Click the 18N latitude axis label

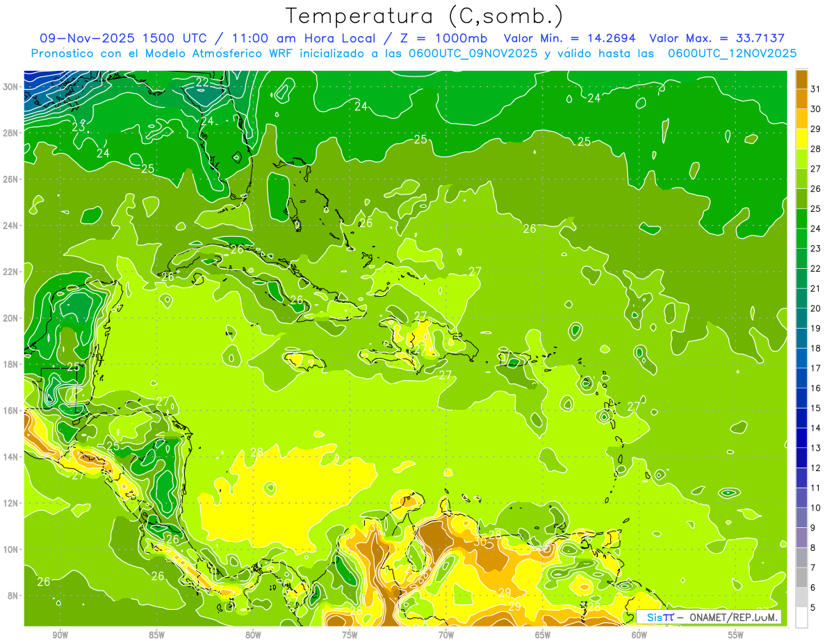click(11, 364)
